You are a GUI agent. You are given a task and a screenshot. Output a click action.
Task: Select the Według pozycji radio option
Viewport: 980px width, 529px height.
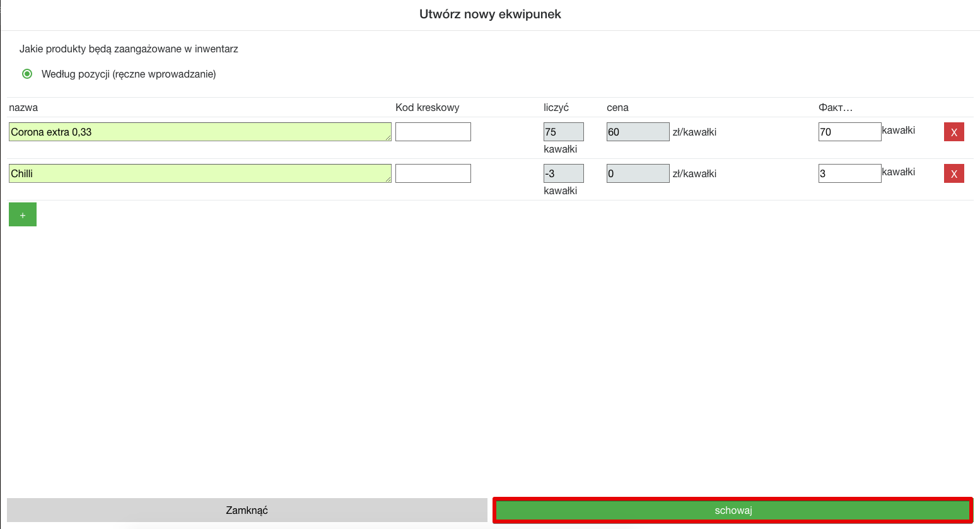[27, 74]
